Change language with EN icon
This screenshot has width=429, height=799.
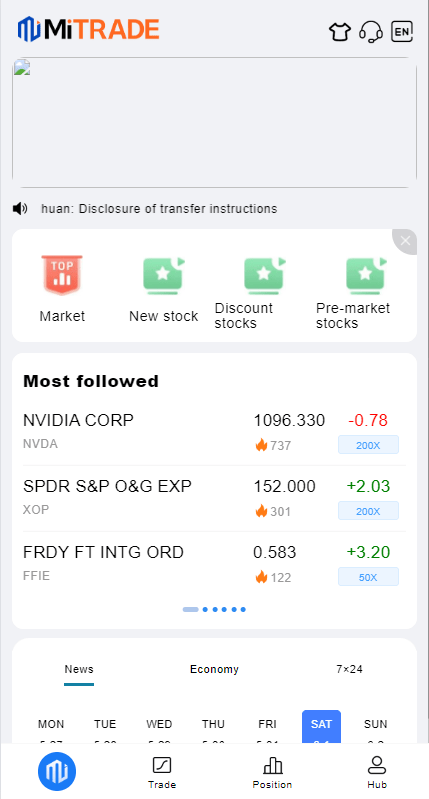pyautogui.click(x=402, y=32)
